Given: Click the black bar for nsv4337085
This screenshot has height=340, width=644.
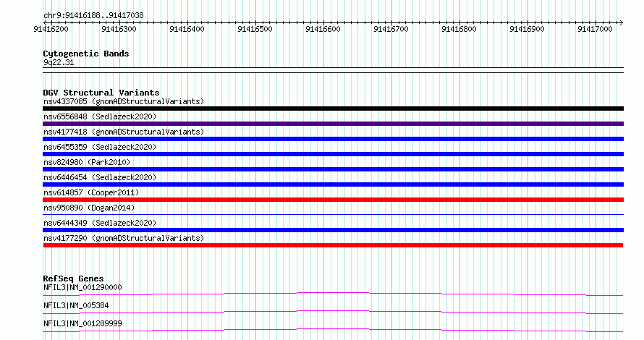Looking at the screenshot, I should pos(333,109).
